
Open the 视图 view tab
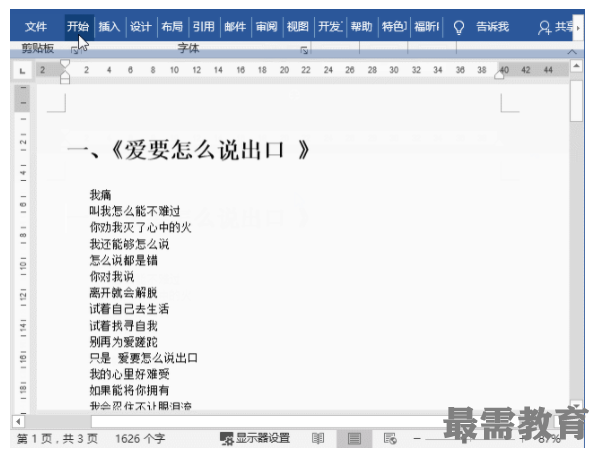[x=298, y=27]
